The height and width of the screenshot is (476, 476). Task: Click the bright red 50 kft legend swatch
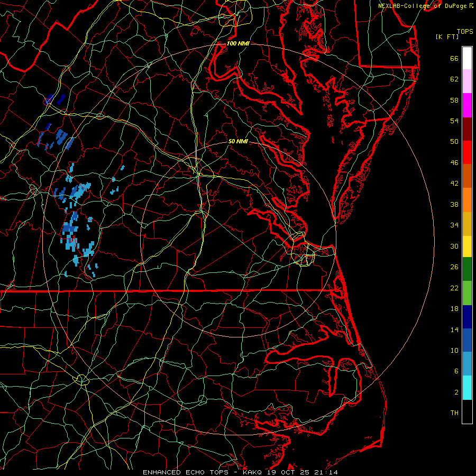(467, 152)
